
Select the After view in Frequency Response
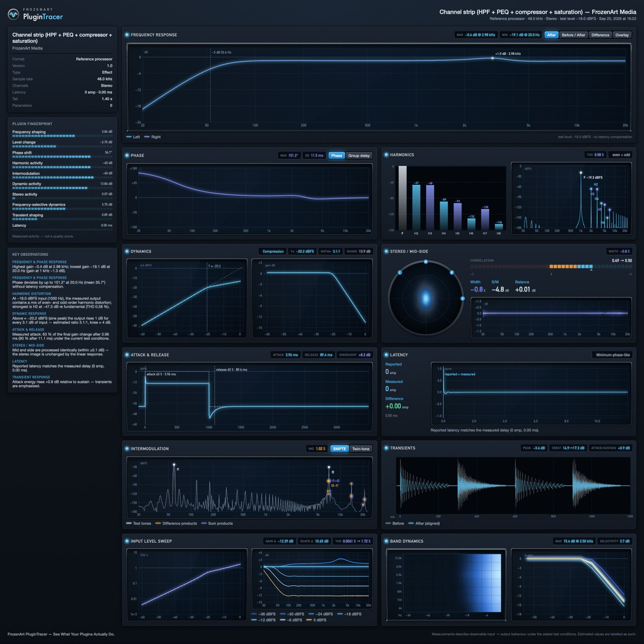pos(551,35)
